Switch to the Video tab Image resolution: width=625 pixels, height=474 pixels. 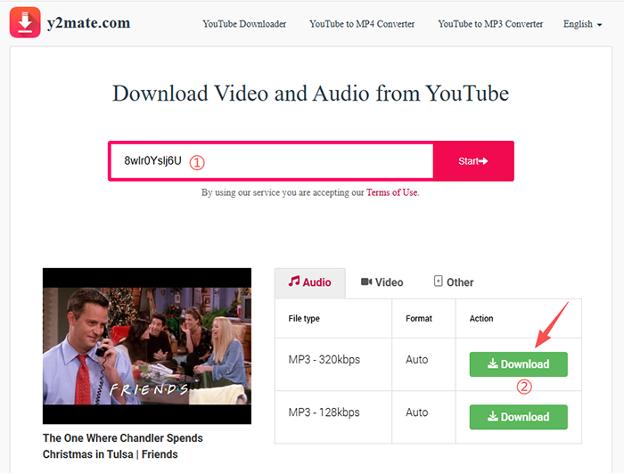(x=382, y=282)
